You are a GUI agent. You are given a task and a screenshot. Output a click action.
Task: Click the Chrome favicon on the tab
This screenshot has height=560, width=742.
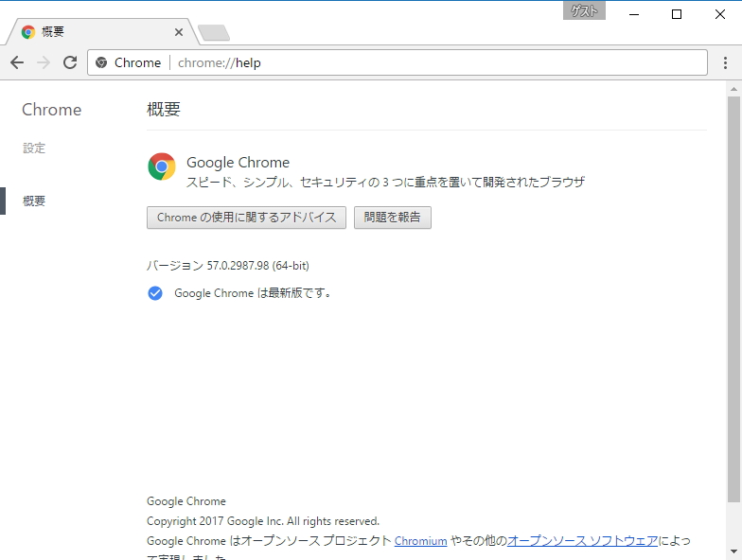pos(28,32)
